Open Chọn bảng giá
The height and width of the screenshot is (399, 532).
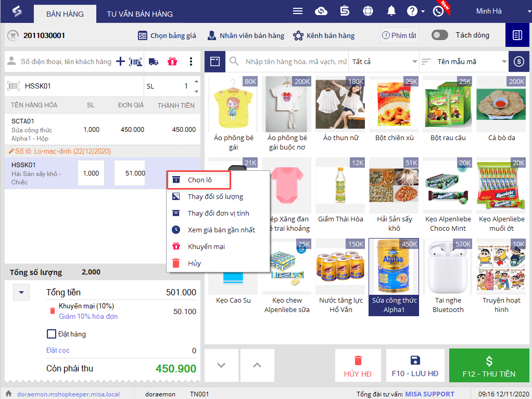pos(167,35)
